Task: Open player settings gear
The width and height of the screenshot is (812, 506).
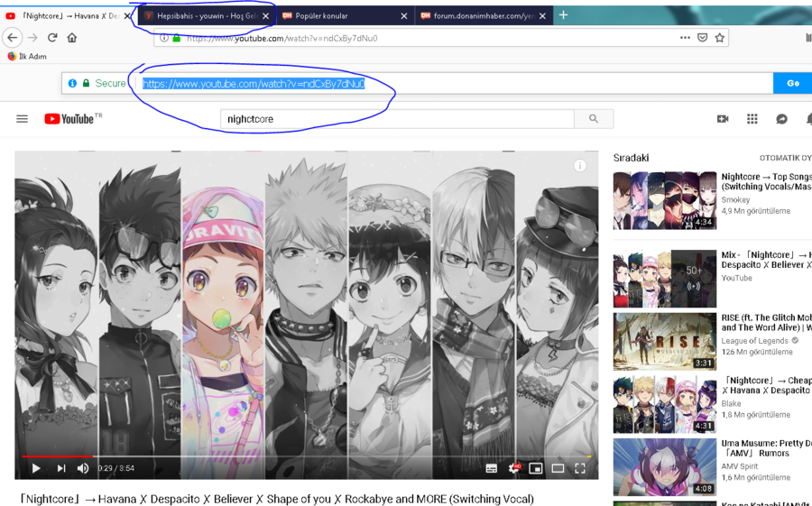Action: (x=513, y=468)
